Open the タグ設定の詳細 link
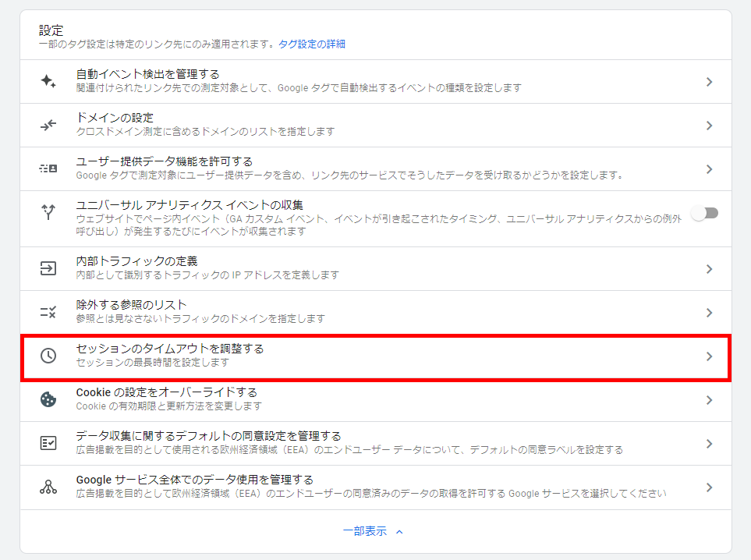The height and width of the screenshot is (560, 751). point(312,44)
